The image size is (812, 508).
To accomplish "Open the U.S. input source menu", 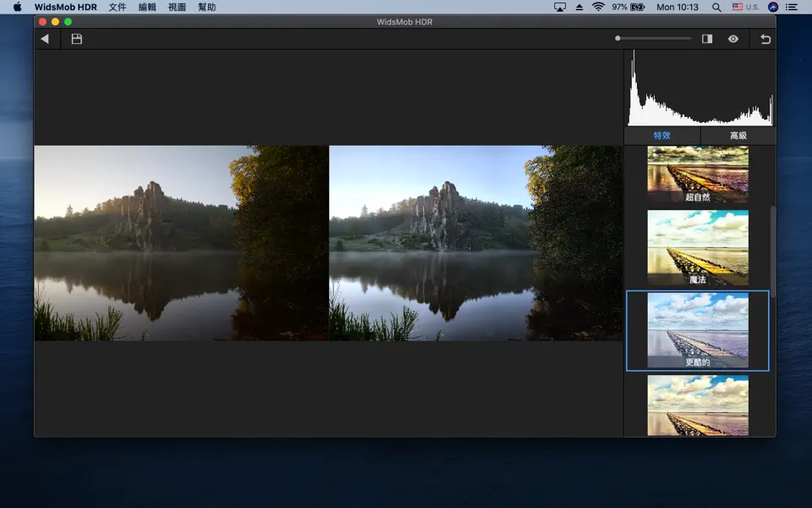I will click(x=744, y=7).
